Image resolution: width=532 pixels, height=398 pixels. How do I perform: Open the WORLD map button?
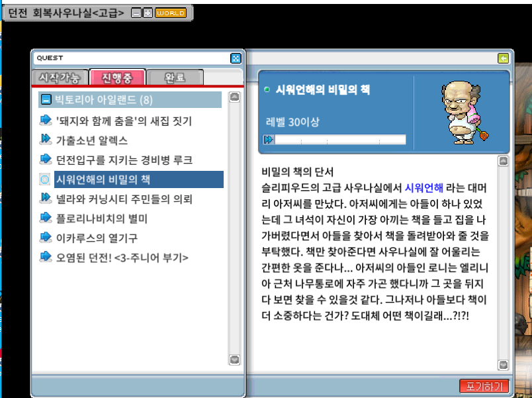pyautogui.click(x=171, y=13)
